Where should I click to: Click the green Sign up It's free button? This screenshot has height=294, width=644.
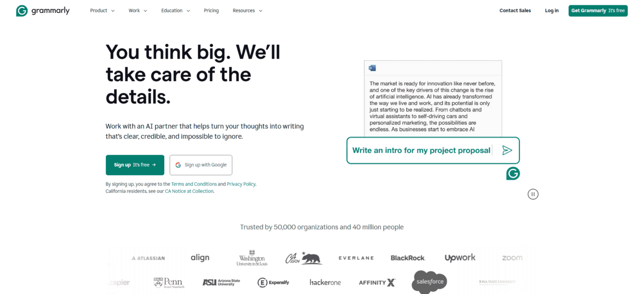[x=135, y=165]
